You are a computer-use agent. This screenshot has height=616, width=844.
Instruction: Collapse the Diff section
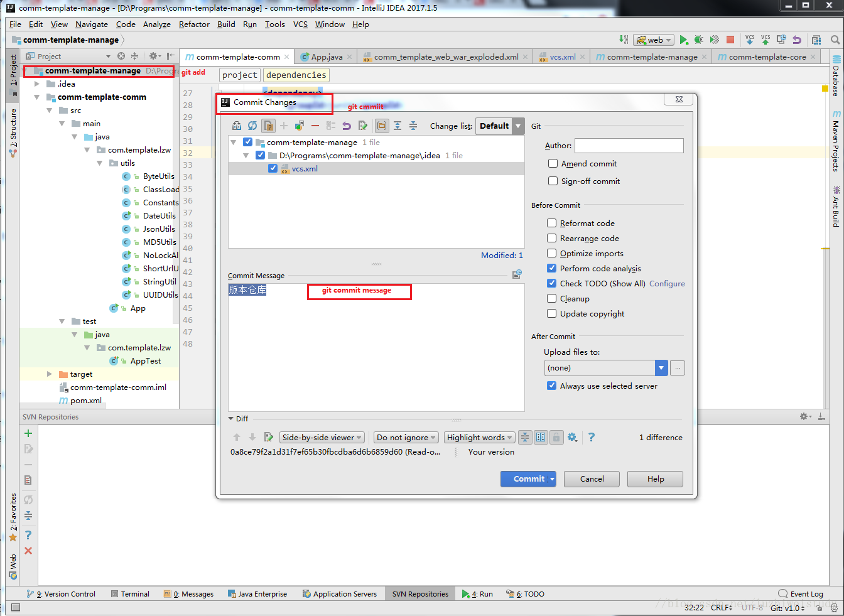pos(231,418)
